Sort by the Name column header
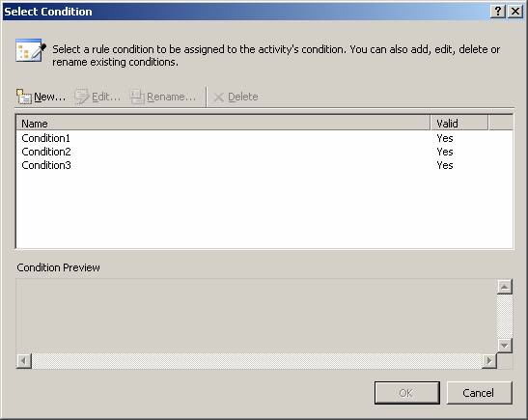This screenshot has height=420, width=528. point(223,124)
